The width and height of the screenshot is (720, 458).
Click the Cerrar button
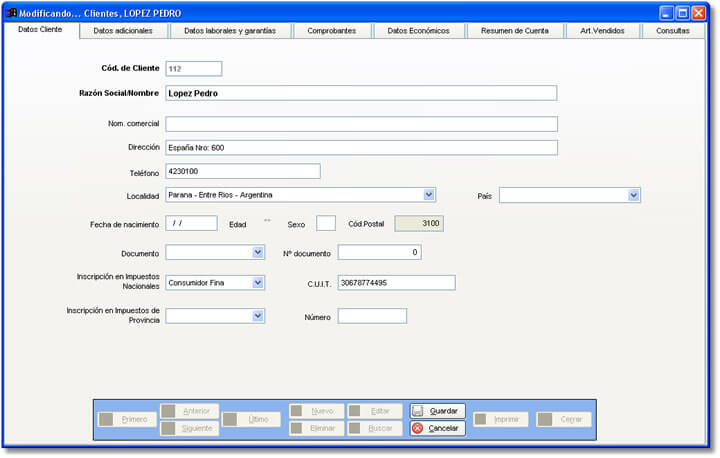(563, 419)
